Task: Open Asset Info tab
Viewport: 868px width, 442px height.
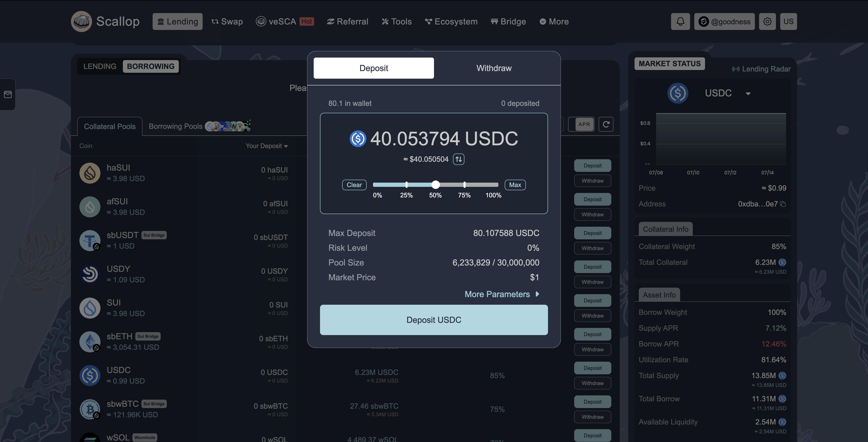Action: tap(659, 295)
